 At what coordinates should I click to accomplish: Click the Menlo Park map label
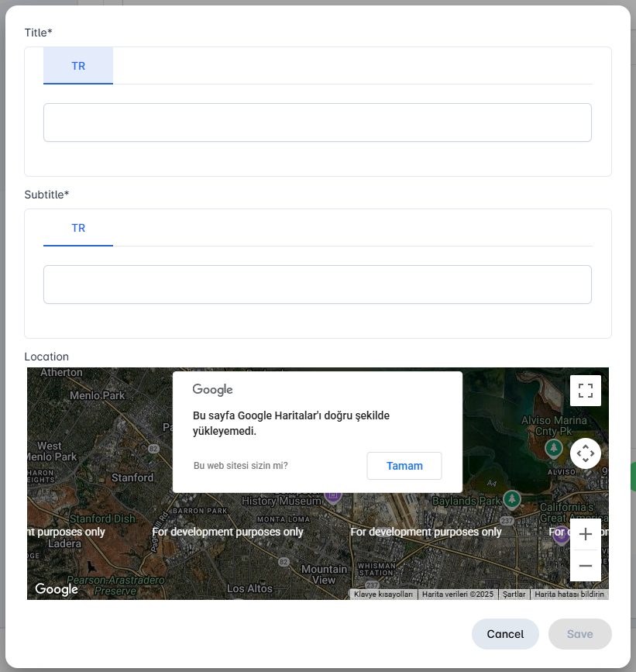tap(97, 395)
